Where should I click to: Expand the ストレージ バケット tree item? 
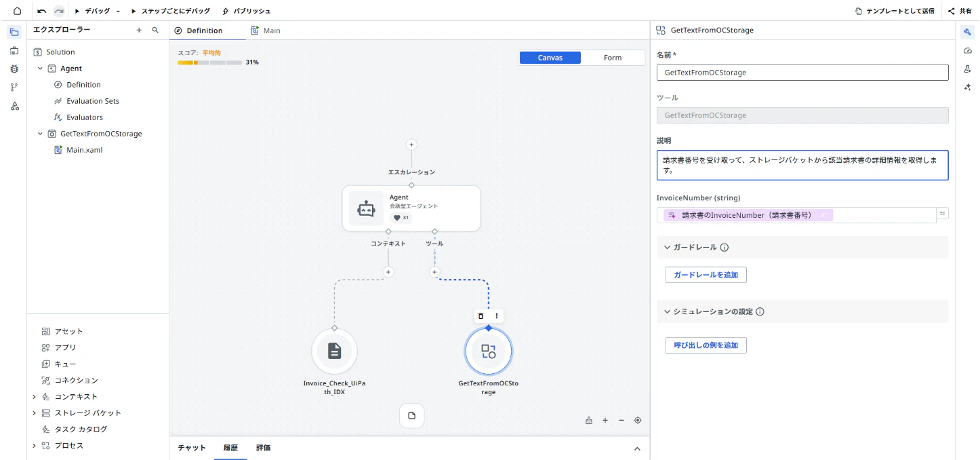(35, 413)
